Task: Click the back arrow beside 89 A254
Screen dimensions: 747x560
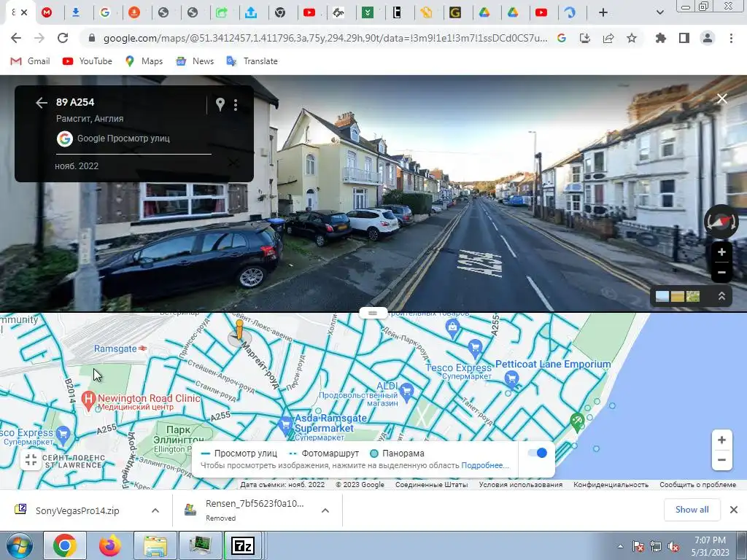Action: (42, 102)
